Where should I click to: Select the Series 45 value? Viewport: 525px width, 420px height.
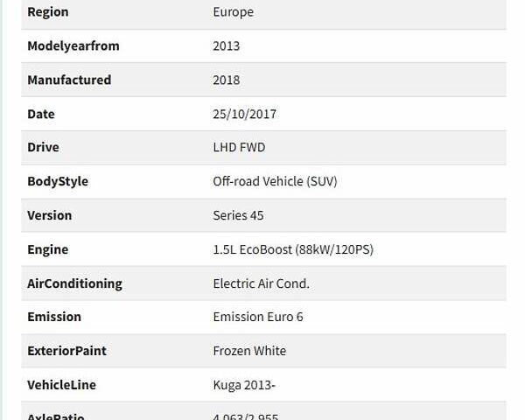pos(238,215)
